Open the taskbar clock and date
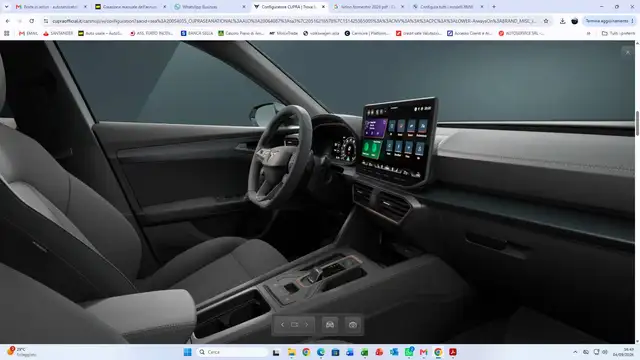 pyautogui.click(x=624, y=352)
